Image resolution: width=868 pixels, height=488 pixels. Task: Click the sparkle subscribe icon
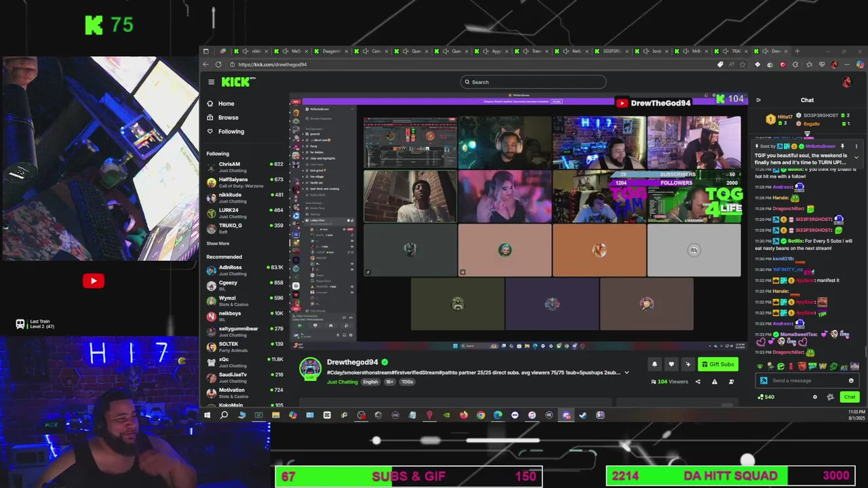688,364
